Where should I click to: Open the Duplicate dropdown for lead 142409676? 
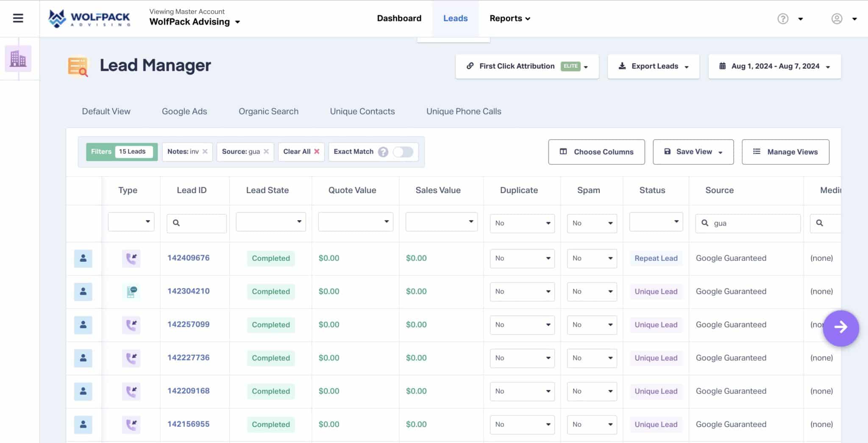point(522,258)
